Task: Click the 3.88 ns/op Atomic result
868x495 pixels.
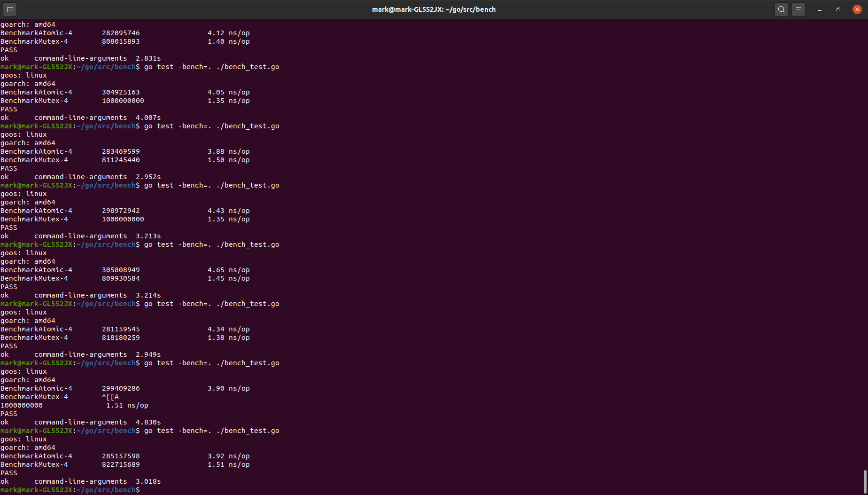Action: pos(228,151)
